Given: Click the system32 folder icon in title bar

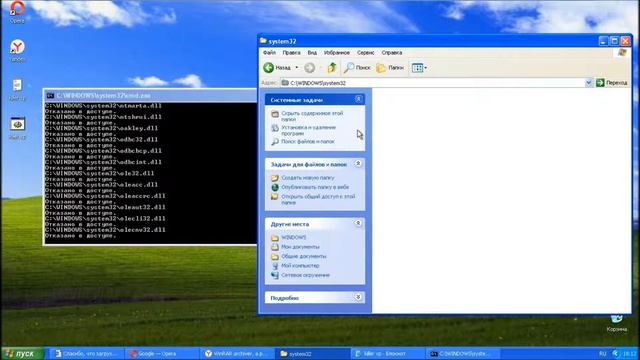Looking at the screenshot, I should (263, 41).
